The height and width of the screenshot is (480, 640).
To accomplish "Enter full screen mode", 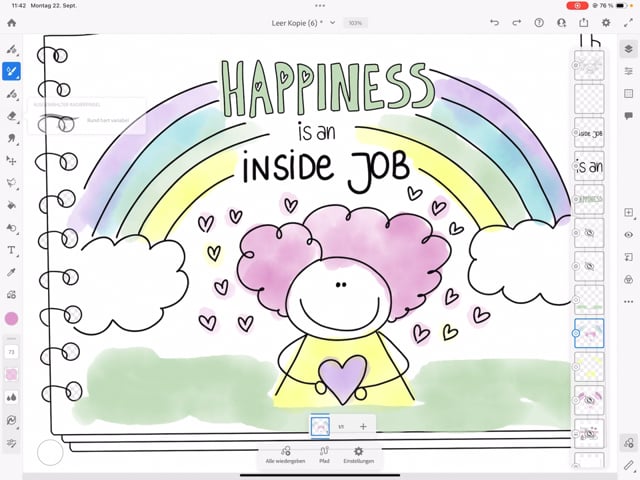I will (629, 23).
